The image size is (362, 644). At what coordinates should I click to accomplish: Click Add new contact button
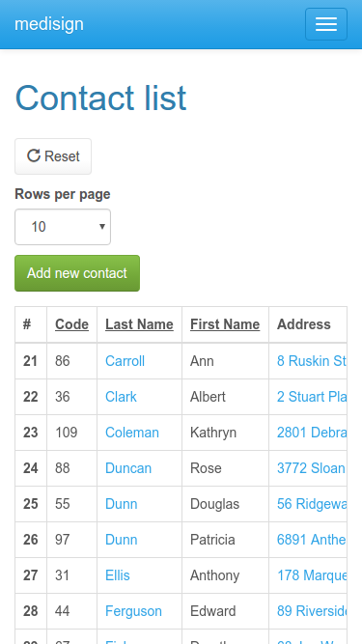tap(77, 273)
